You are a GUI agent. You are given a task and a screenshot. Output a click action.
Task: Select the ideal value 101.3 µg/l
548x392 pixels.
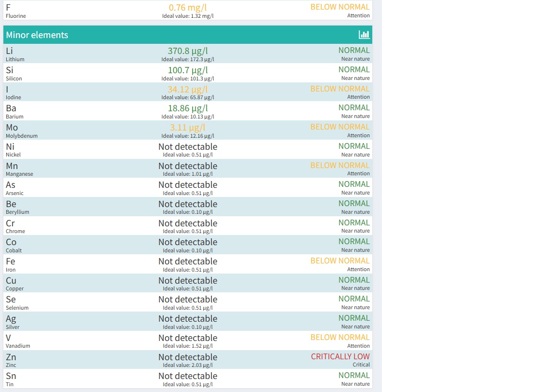202,78
